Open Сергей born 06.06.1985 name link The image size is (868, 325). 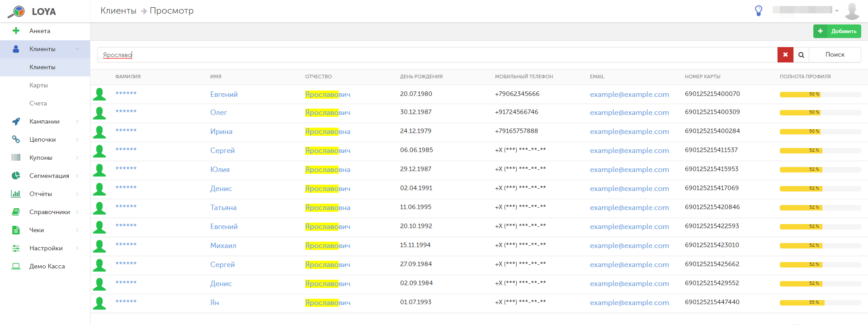tap(222, 150)
